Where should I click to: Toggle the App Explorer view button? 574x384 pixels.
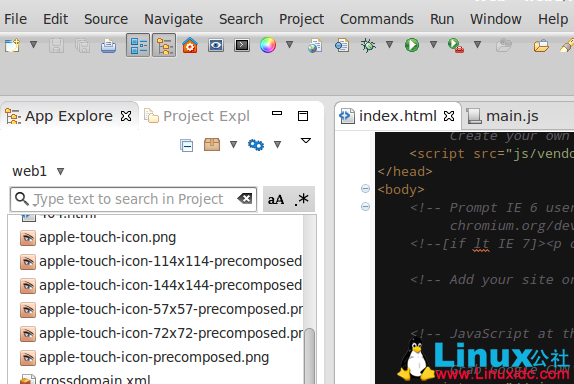138,45
